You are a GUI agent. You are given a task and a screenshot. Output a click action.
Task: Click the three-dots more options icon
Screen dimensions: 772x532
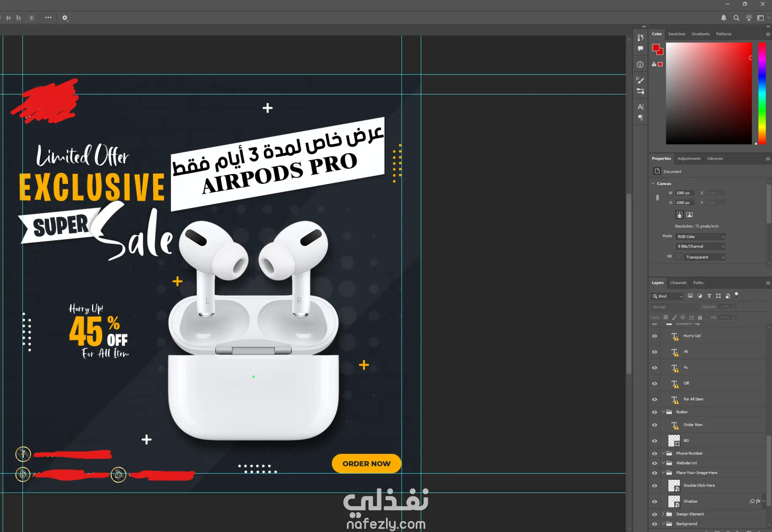click(x=48, y=18)
